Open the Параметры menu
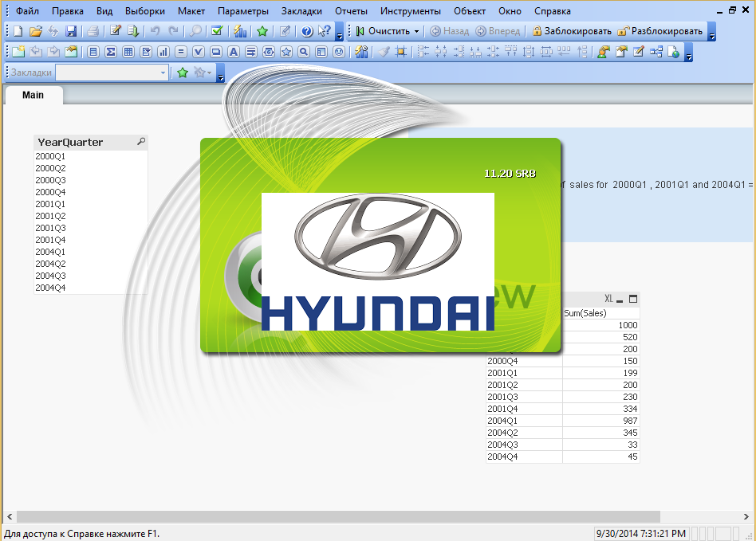 (x=243, y=10)
